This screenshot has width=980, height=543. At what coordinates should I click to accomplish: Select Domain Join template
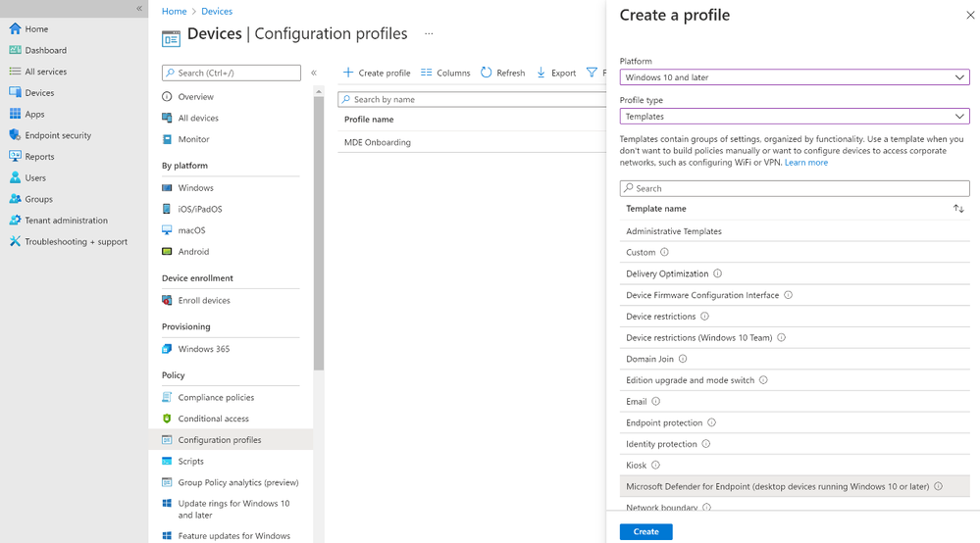[x=795, y=359]
